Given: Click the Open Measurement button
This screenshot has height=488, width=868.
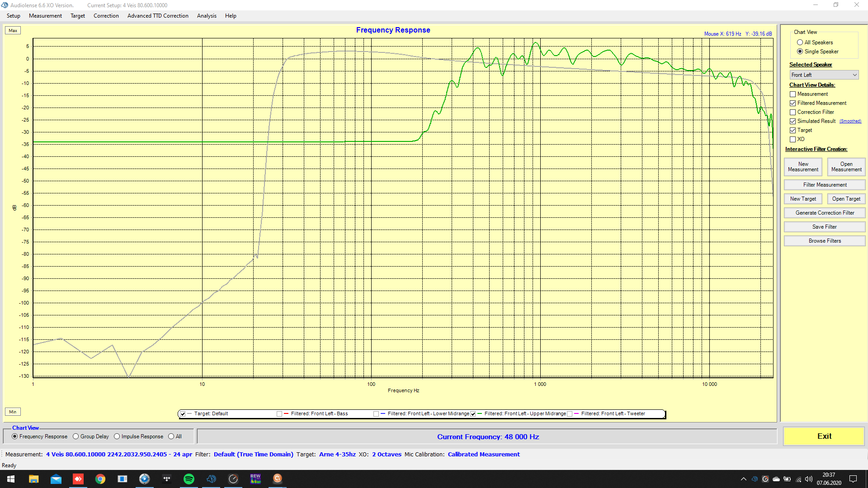Looking at the screenshot, I should pyautogui.click(x=846, y=167).
